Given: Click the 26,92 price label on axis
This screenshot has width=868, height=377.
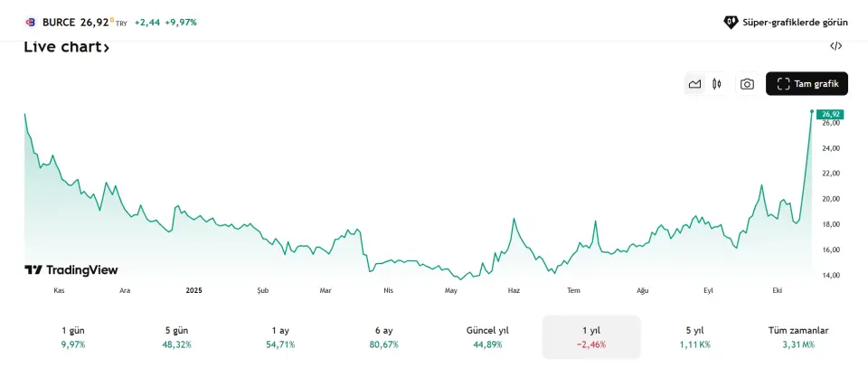Looking at the screenshot, I should pos(831,114).
